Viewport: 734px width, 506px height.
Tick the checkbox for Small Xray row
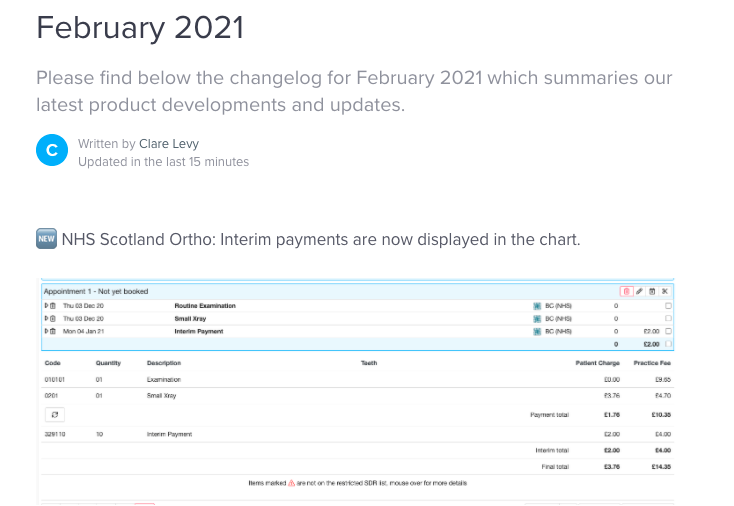coord(668,318)
